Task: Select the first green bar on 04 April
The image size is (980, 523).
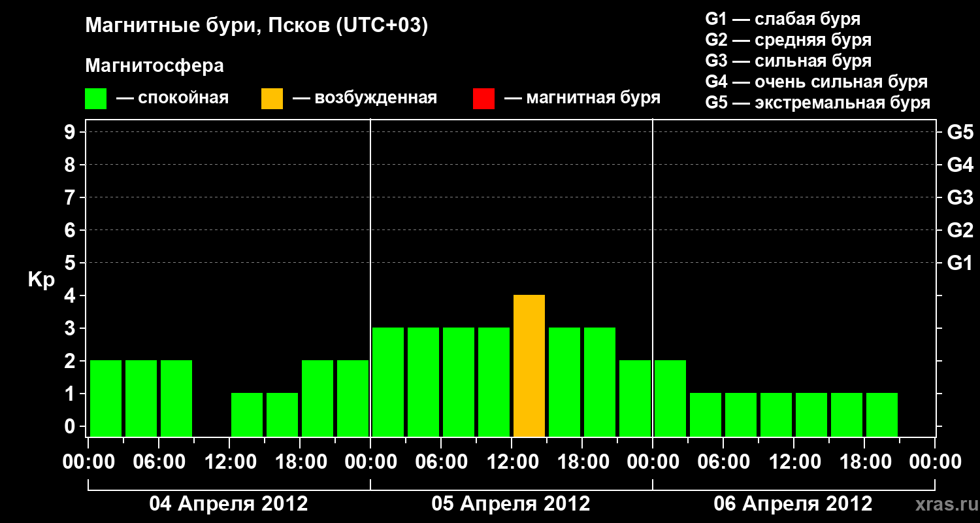Action: click(x=106, y=399)
